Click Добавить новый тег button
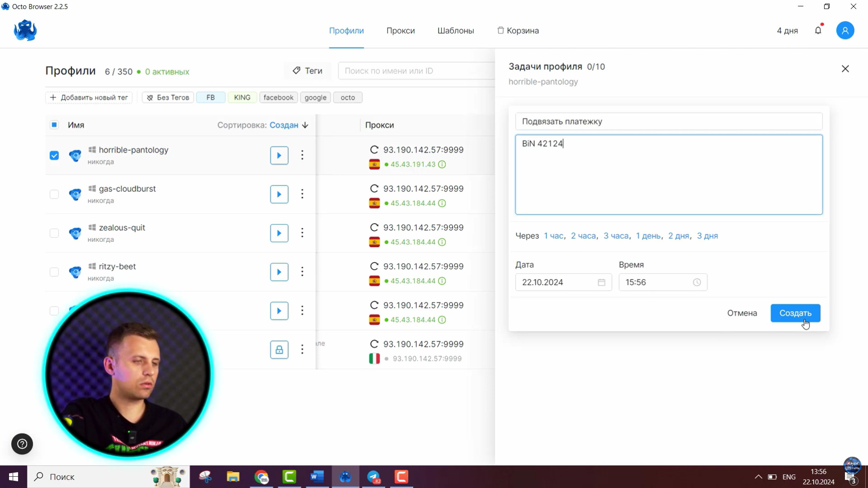 (x=89, y=98)
